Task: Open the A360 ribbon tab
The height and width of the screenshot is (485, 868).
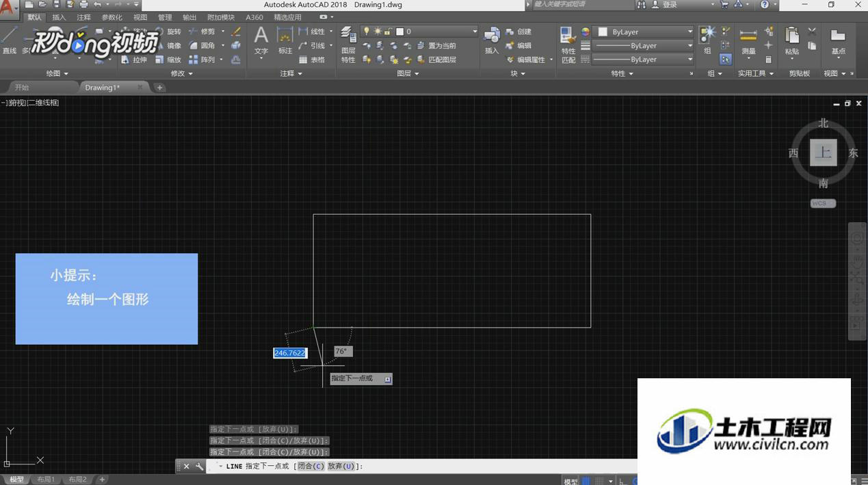Action: point(254,17)
